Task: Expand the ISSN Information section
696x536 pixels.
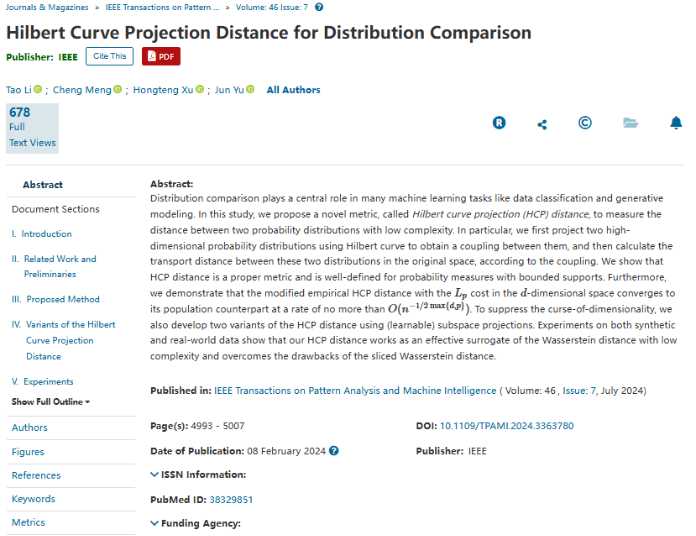Action: [198, 475]
